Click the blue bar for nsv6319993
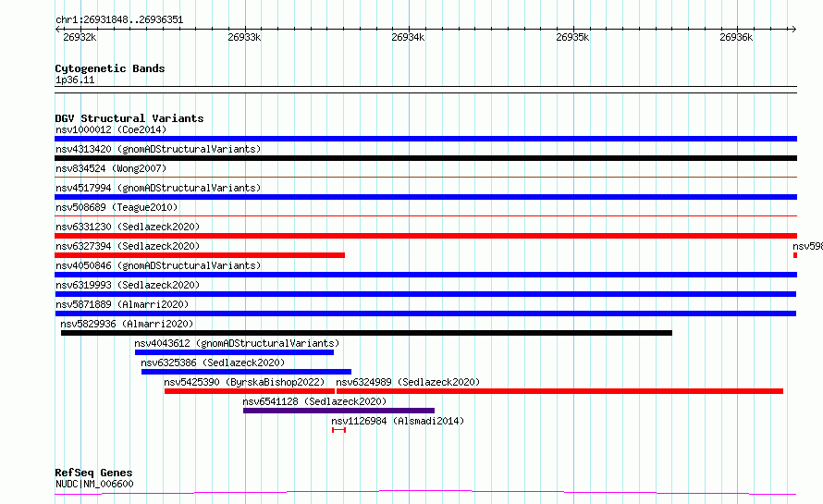Screen dimensions: 823x504 click(x=425, y=294)
